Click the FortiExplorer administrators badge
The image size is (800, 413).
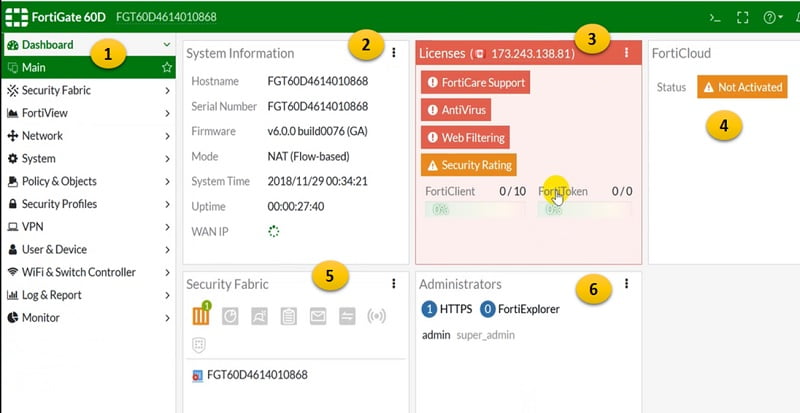click(x=520, y=309)
